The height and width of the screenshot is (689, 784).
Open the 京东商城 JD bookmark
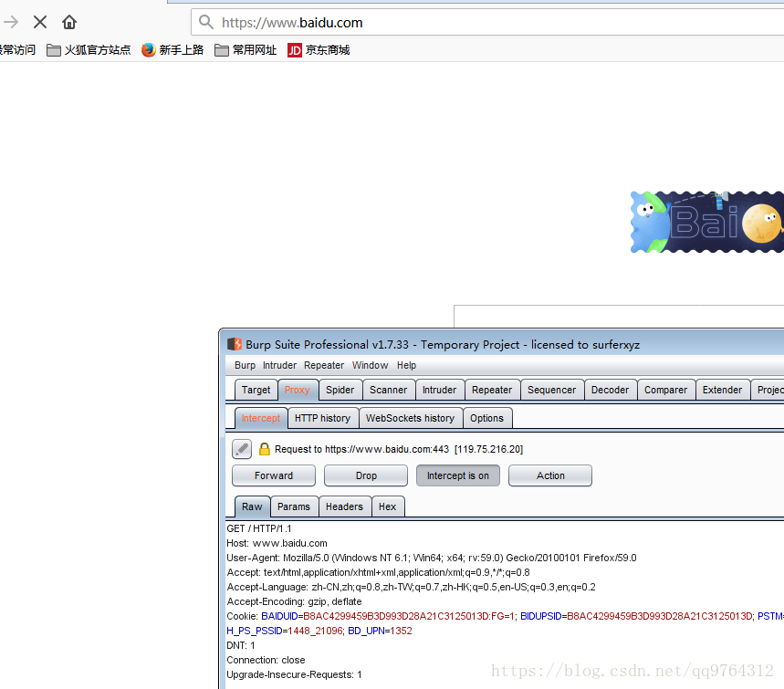tap(319, 50)
